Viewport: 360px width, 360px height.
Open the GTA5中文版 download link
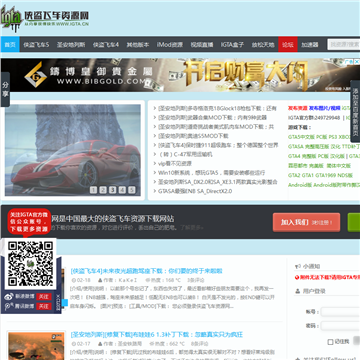(301, 137)
